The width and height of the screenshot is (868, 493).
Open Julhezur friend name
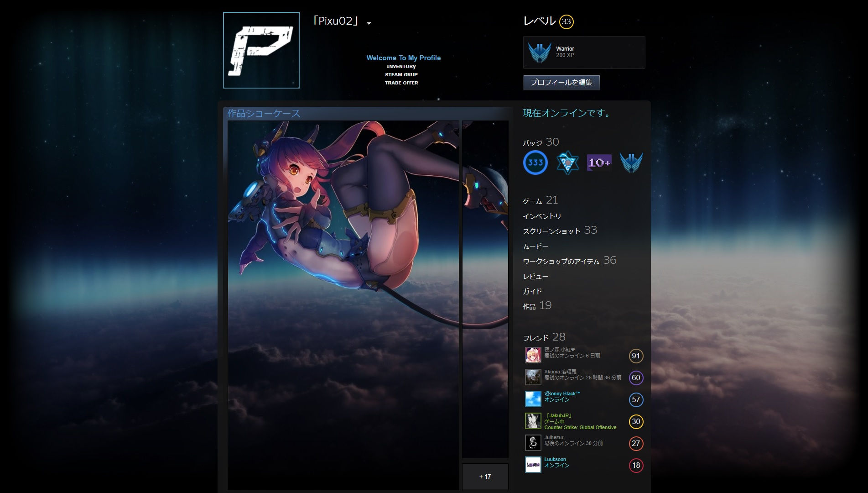554,437
